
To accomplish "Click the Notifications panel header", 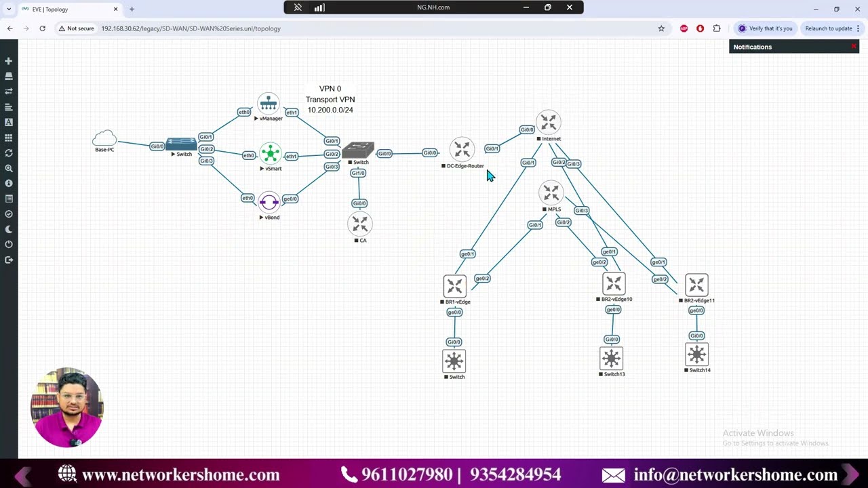I will pyautogui.click(x=794, y=47).
